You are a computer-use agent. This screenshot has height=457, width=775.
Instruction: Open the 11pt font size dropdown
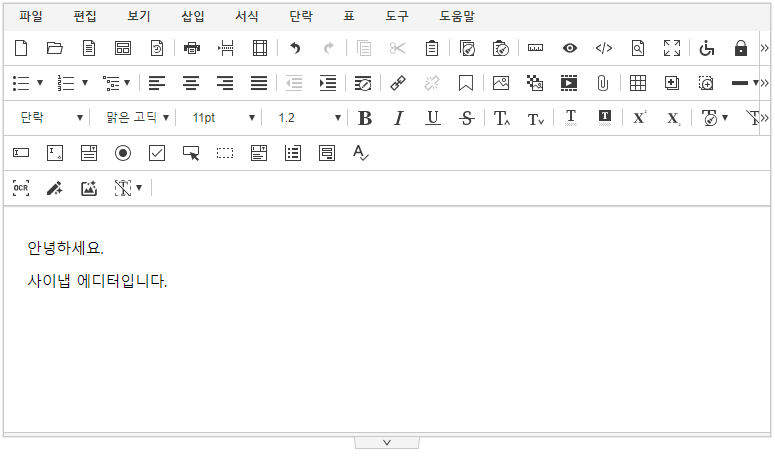(223, 118)
